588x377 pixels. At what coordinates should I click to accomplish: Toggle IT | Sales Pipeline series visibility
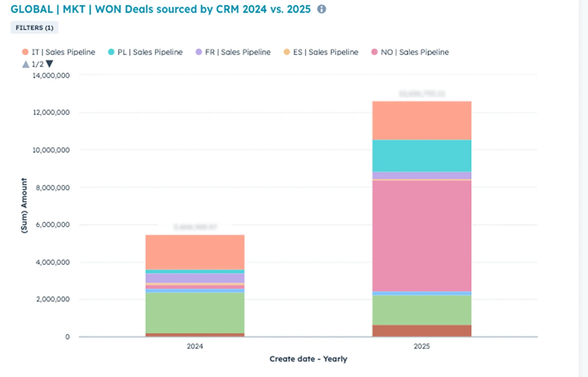(x=64, y=52)
